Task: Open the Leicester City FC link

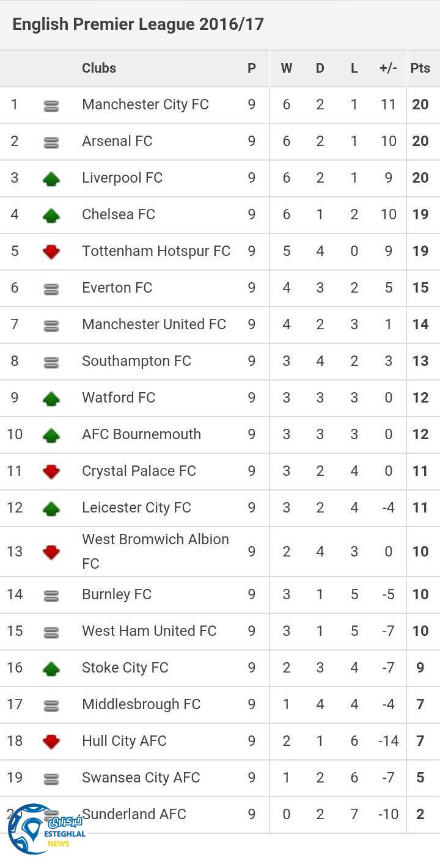Action: (136, 508)
